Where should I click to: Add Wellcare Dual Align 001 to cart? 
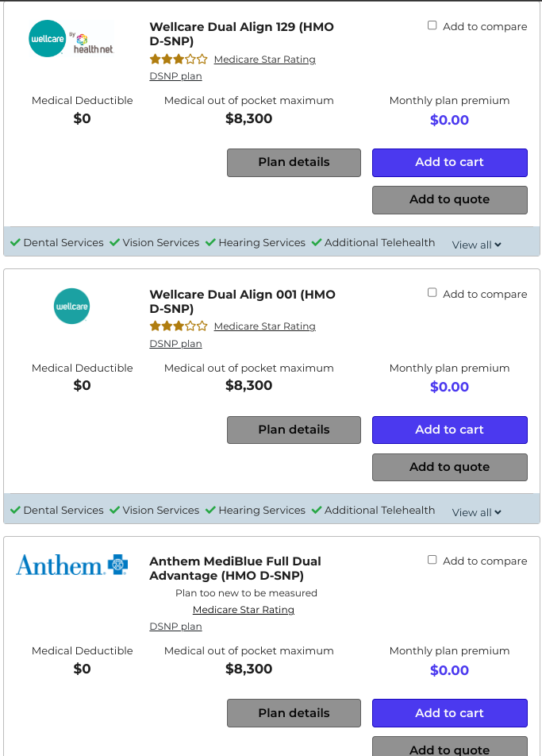point(449,430)
